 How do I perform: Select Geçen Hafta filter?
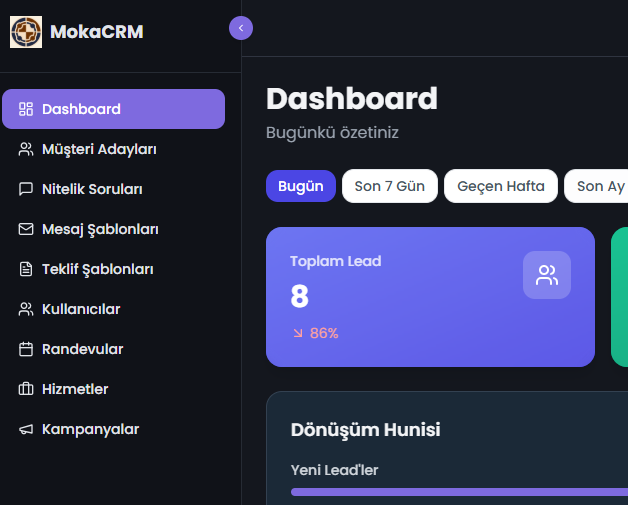pyautogui.click(x=501, y=186)
